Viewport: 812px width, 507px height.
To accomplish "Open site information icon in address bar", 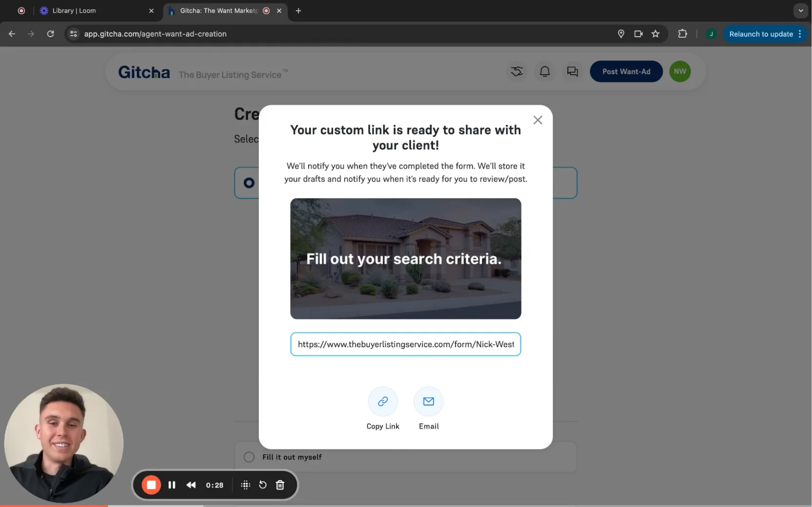I will 74,34.
